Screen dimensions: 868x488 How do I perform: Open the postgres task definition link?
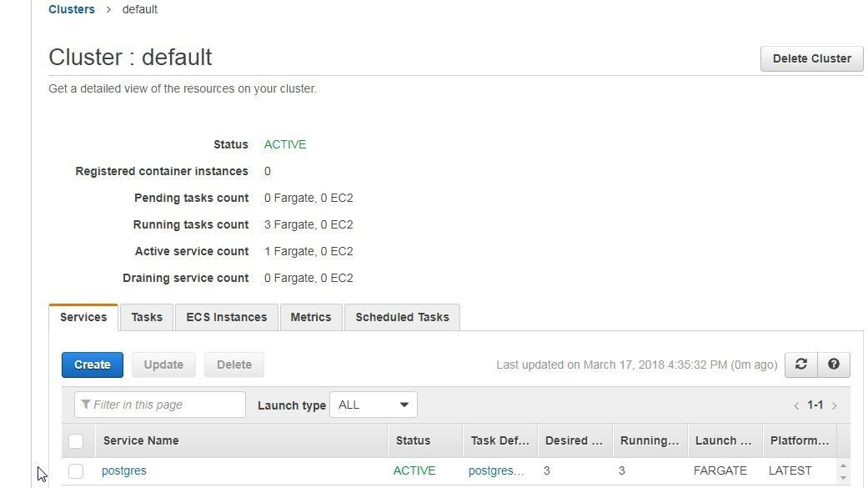click(496, 470)
